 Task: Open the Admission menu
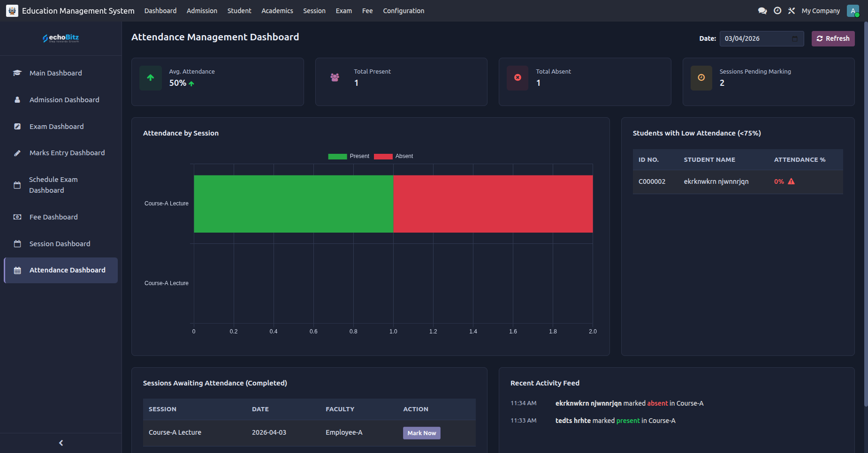[202, 11]
